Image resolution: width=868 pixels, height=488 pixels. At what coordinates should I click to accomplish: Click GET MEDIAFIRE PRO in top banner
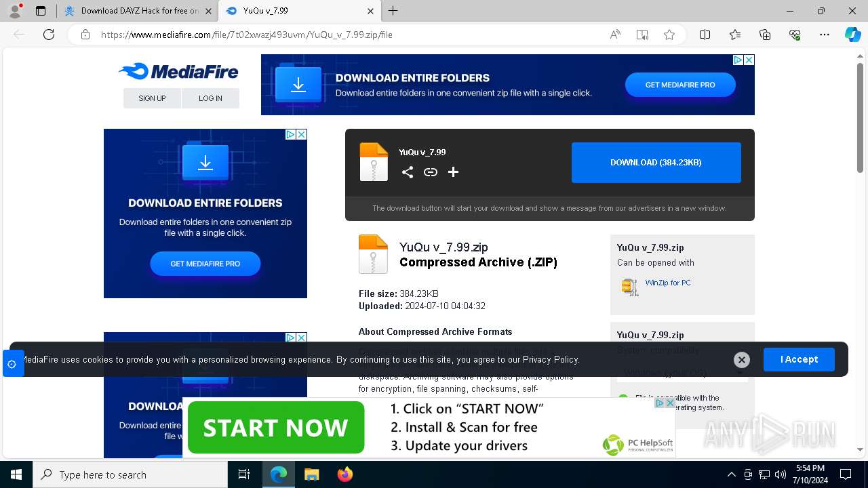680,85
